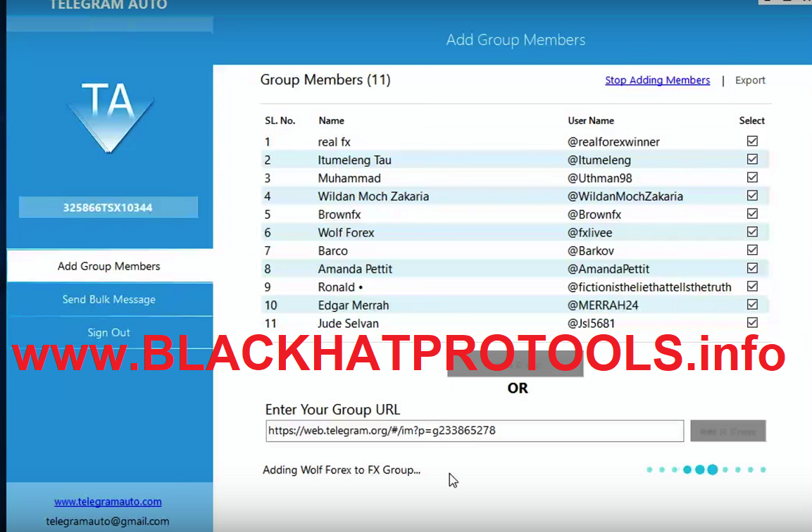
Task: Toggle the Wolf Forex checkbox
Action: pos(752,232)
